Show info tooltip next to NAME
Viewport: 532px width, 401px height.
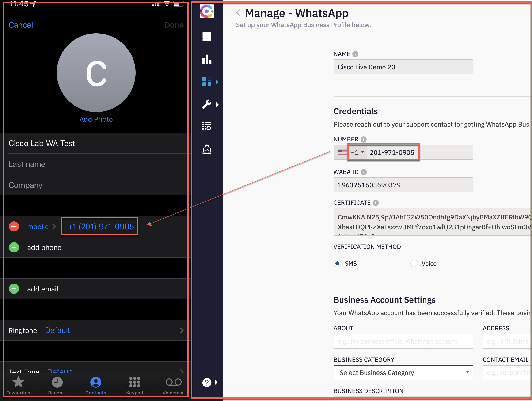[x=355, y=54]
